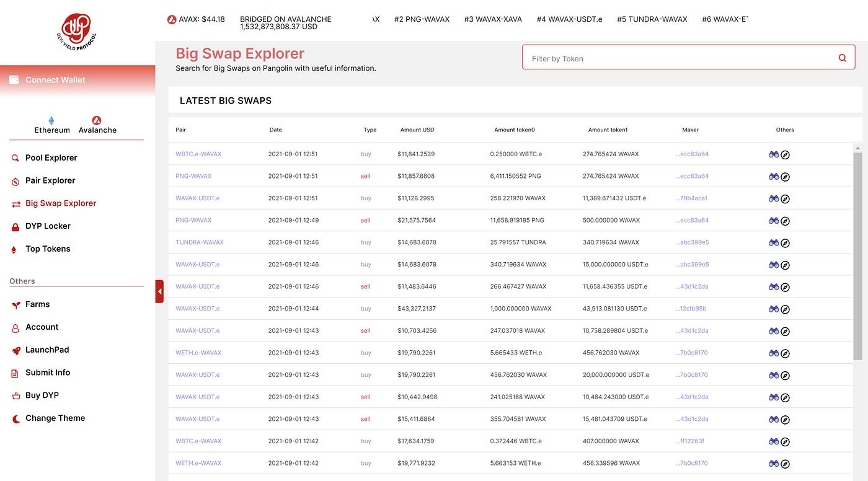The width and height of the screenshot is (868, 481).
Task: Open binoculars icon for $11,857.6808 swap row
Action: click(774, 177)
